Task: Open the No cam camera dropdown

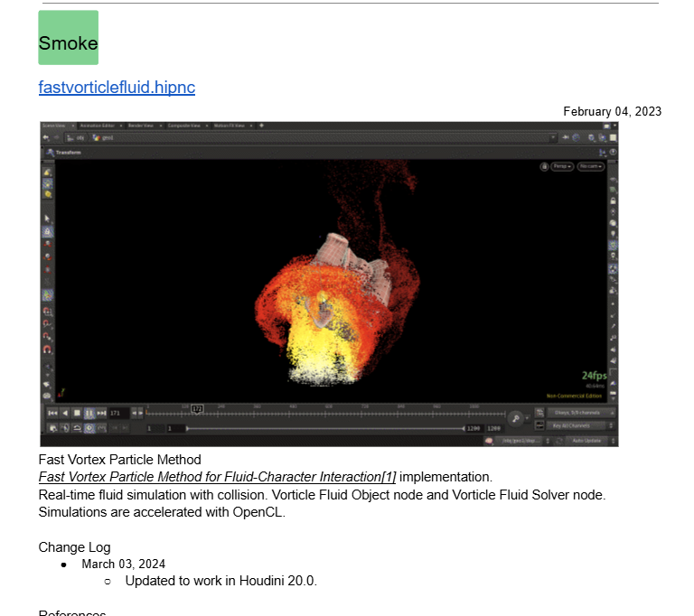Action: coord(590,167)
